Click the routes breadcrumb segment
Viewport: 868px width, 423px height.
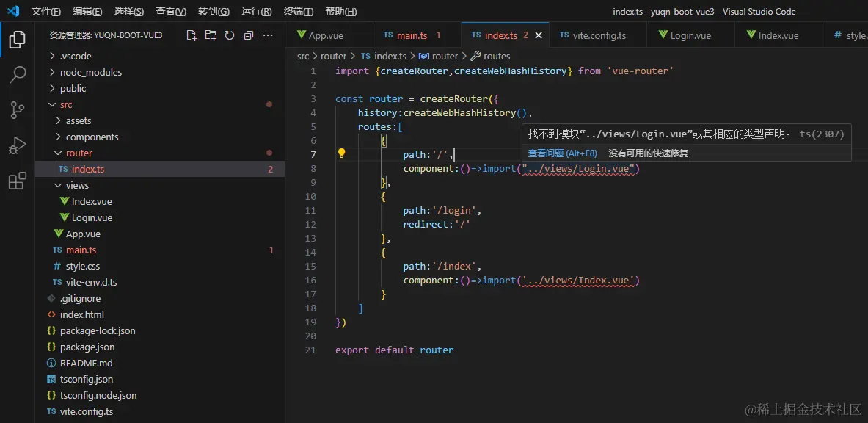point(490,56)
